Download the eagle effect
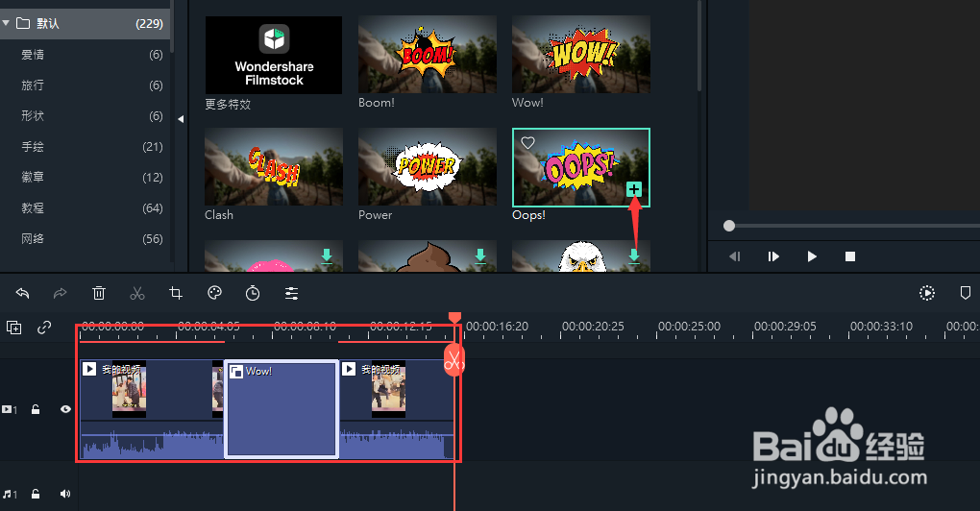Viewport: 980px width, 511px height. point(634,256)
